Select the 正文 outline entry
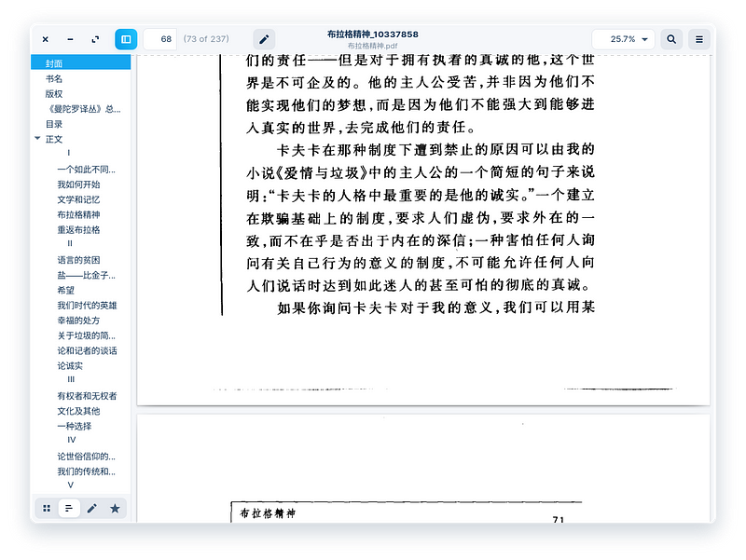 (x=81, y=139)
